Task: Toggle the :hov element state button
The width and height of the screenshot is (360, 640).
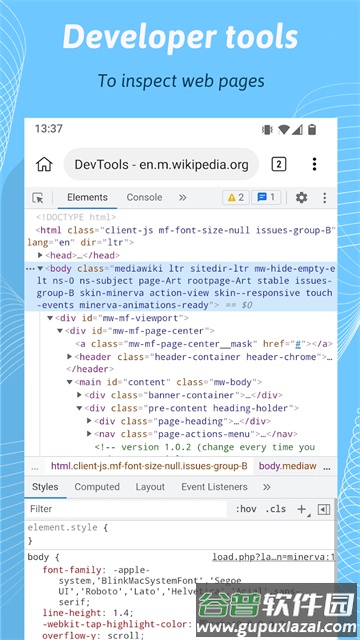Action: [x=246, y=509]
